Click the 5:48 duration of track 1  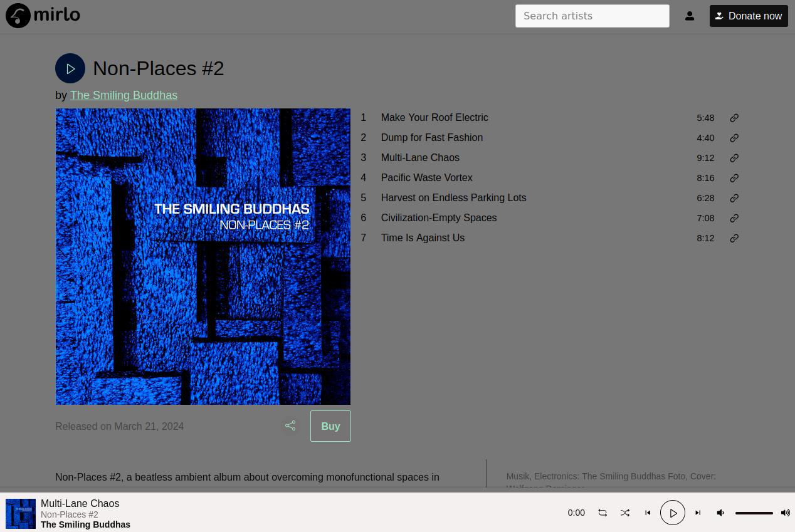(x=705, y=118)
